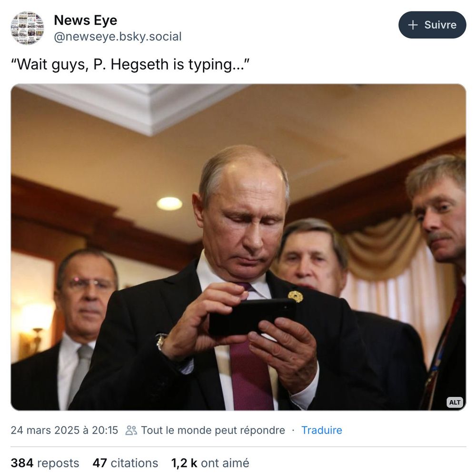Viewport: 476px width, 476px height.
Task: Click the separator dot before Traduire
Action: coord(293,430)
